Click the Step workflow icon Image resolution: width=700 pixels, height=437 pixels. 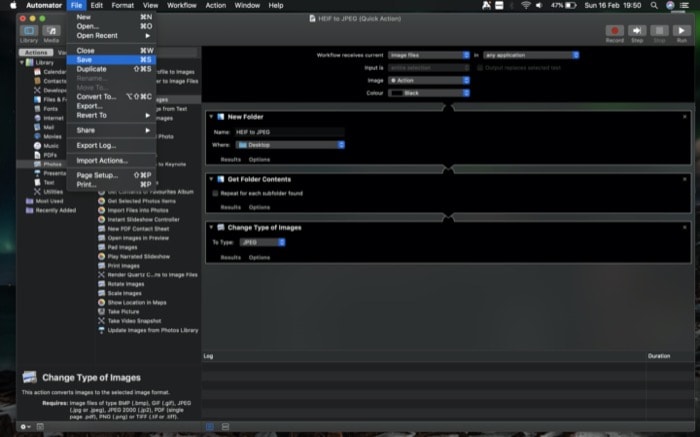click(x=637, y=30)
